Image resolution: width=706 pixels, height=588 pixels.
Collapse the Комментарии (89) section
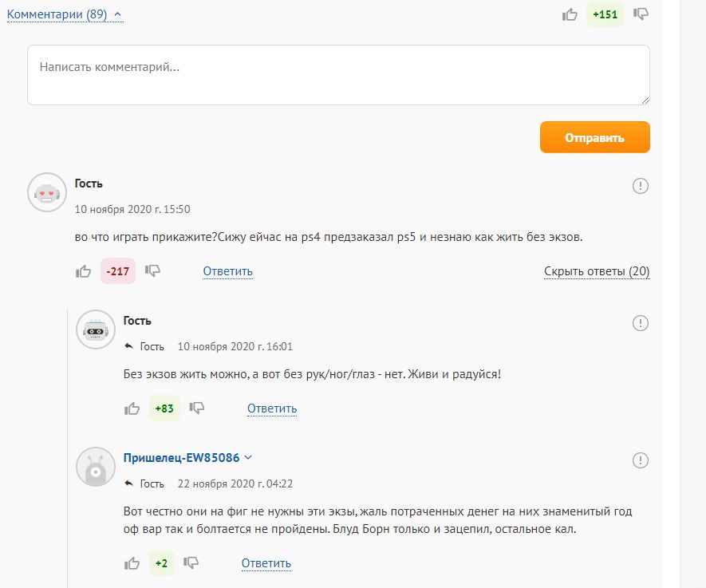65,14
